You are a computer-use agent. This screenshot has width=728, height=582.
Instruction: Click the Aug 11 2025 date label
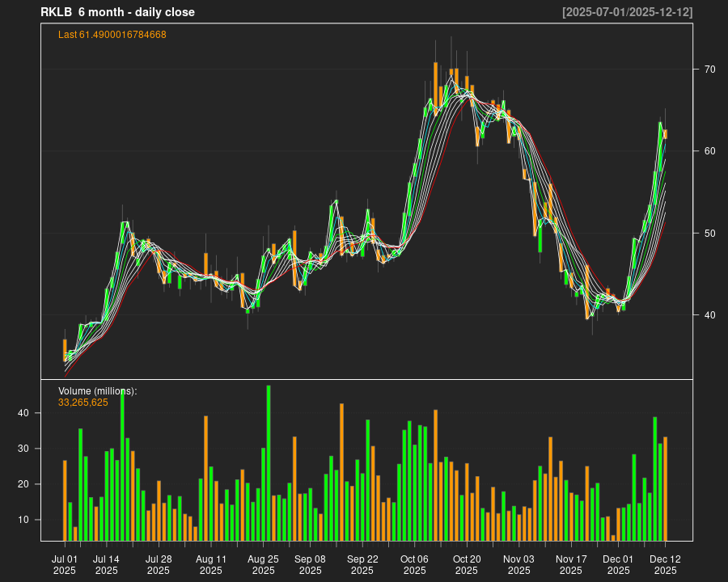(x=210, y=564)
